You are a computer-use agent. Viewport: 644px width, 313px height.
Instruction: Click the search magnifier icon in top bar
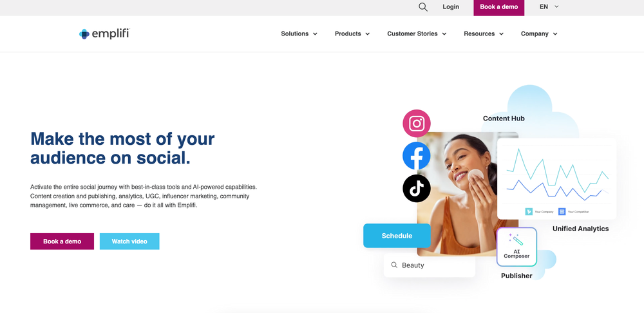[x=423, y=7]
